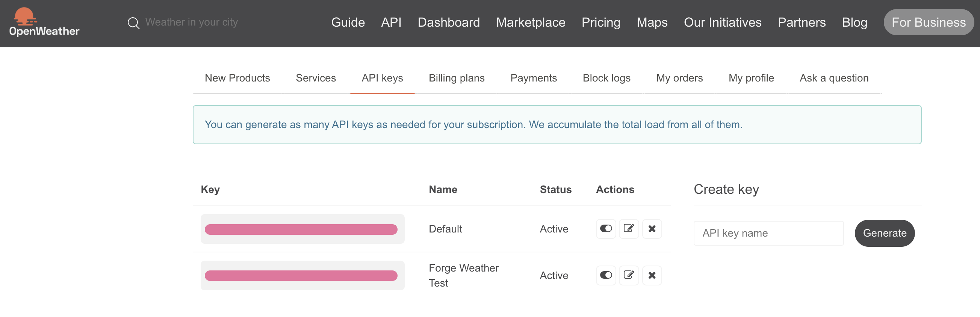The width and height of the screenshot is (980, 317).
Task: Go to the Block logs tab
Action: (606, 78)
